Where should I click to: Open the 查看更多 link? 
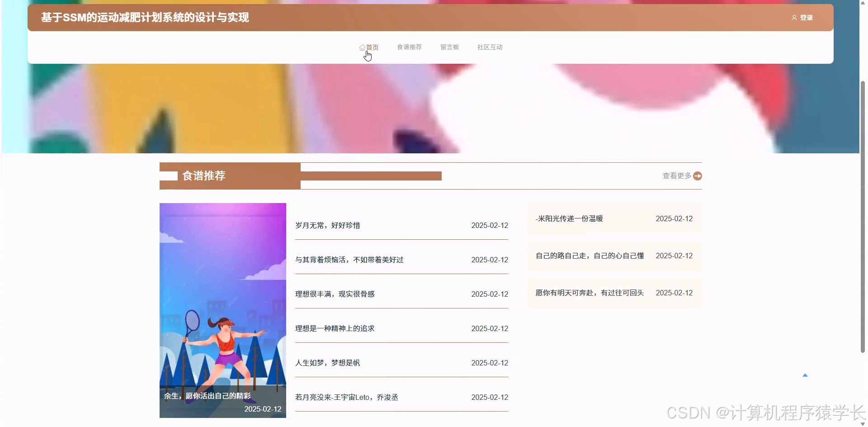(676, 176)
